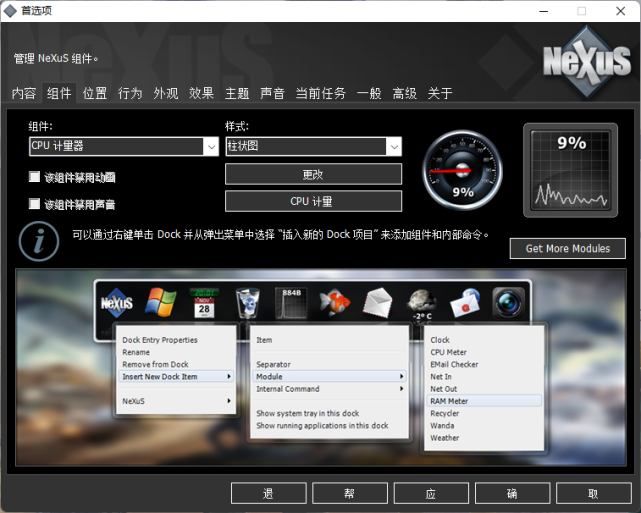Select Wanda in the preview modules list
The width and height of the screenshot is (641, 513).
pyautogui.click(x=484, y=426)
